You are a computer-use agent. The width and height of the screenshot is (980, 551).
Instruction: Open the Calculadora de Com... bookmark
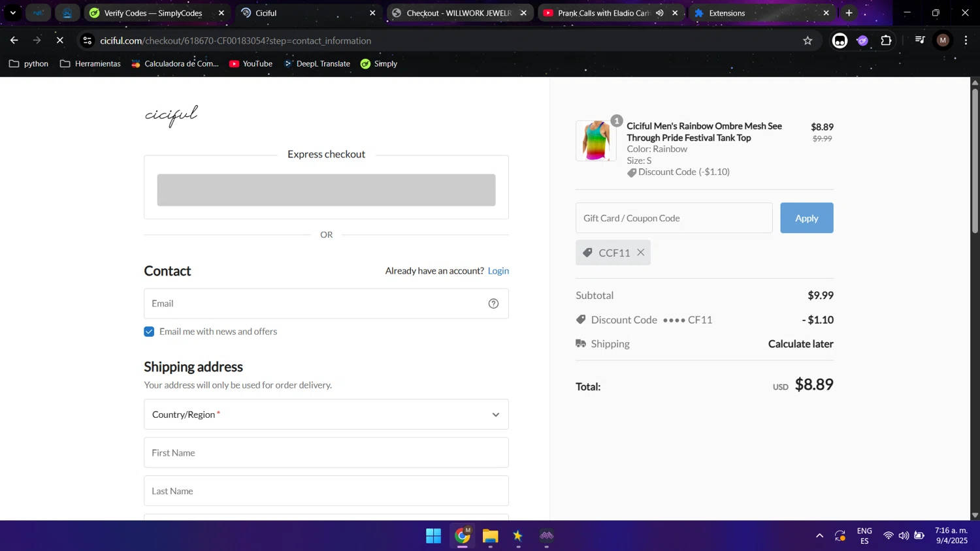pos(175,63)
